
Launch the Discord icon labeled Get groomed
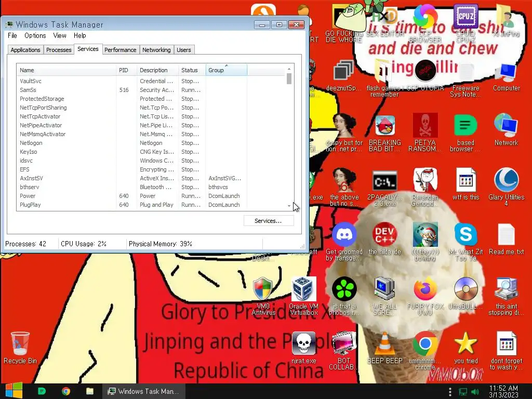[x=344, y=242]
